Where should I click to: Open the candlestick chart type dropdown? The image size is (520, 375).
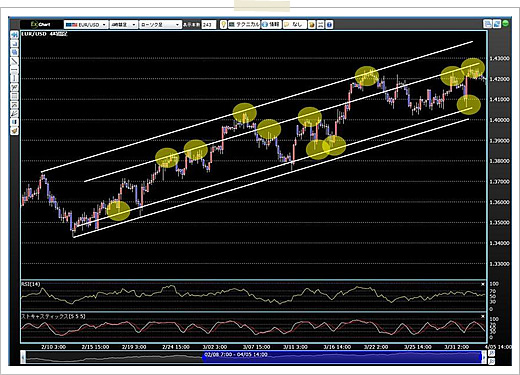160,25
